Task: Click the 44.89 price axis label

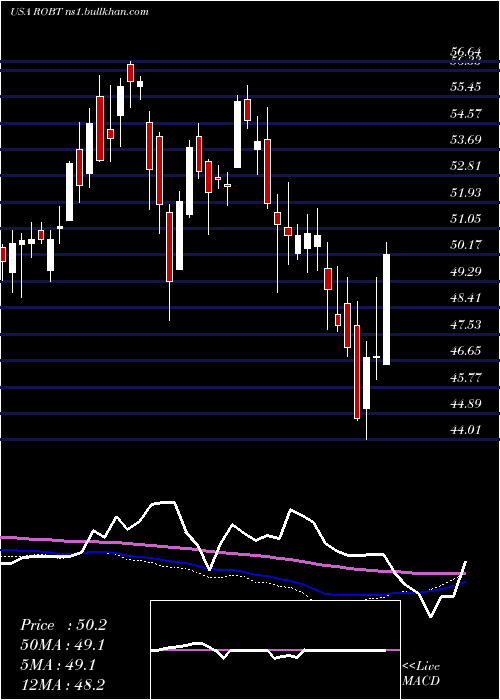Action: click(x=466, y=404)
